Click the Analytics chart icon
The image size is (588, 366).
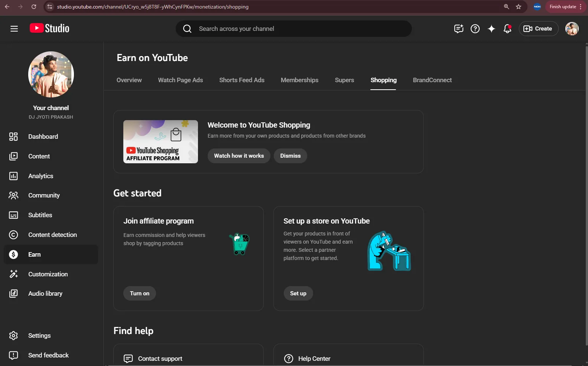tap(13, 176)
